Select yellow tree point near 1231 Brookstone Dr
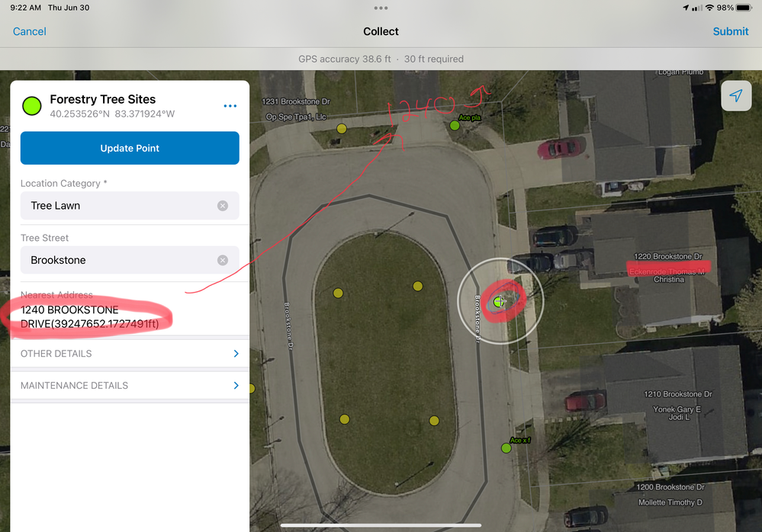The width and height of the screenshot is (762, 532). coord(342,129)
